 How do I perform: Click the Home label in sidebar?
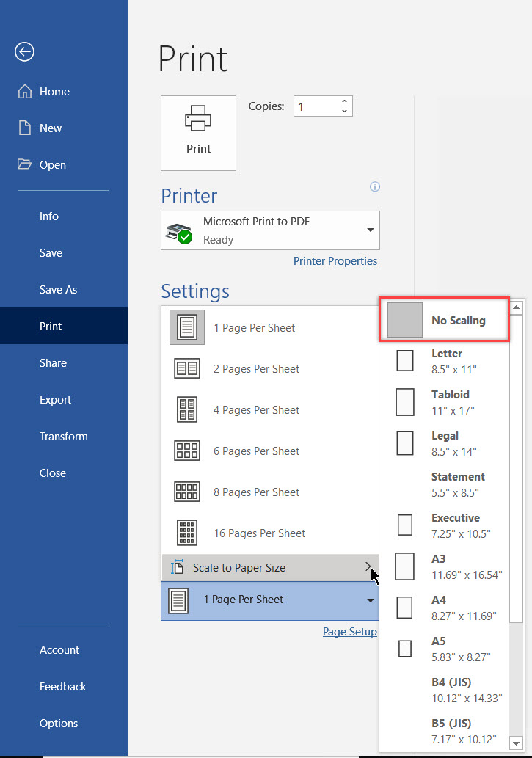pyautogui.click(x=54, y=92)
